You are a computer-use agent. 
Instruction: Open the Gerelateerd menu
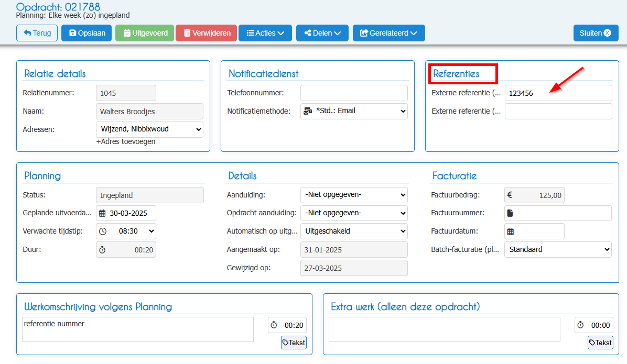pyautogui.click(x=388, y=33)
